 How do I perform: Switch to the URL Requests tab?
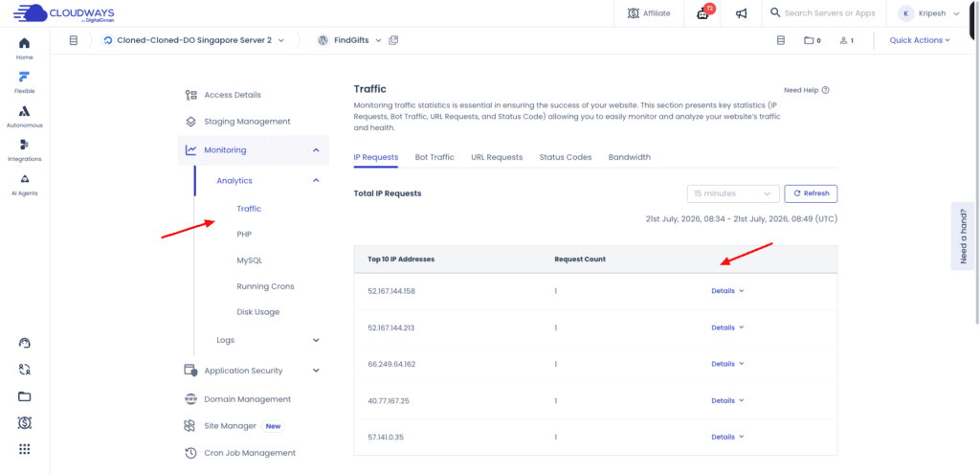pyautogui.click(x=497, y=157)
